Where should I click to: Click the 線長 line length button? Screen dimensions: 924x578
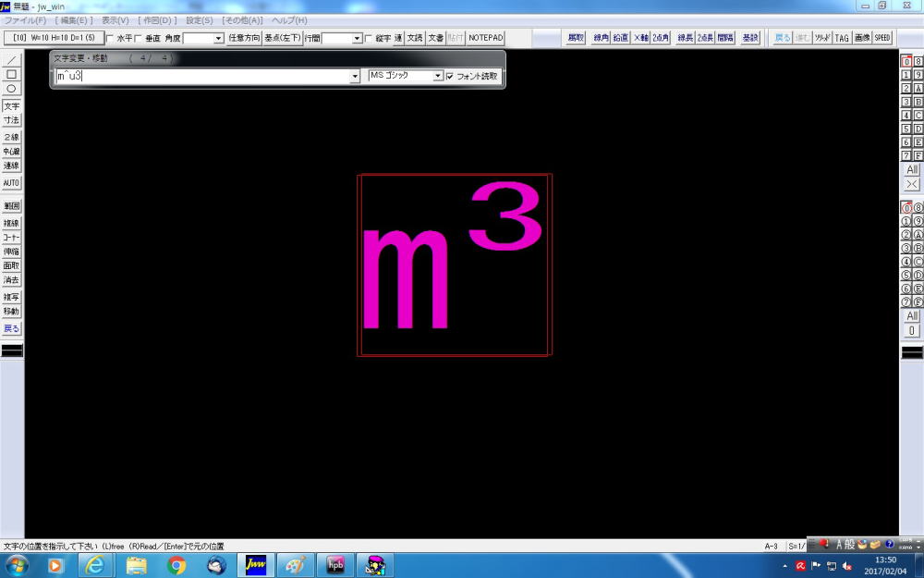(x=686, y=38)
